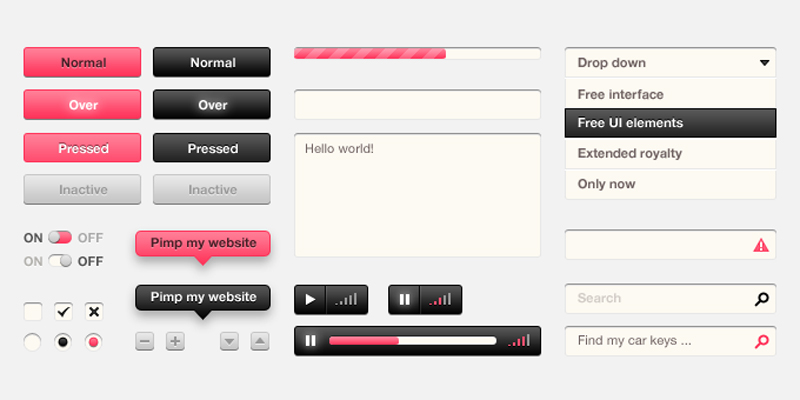Click the dark Pimp my website tooltip button
800x400 pixels.
coord(203,297)
